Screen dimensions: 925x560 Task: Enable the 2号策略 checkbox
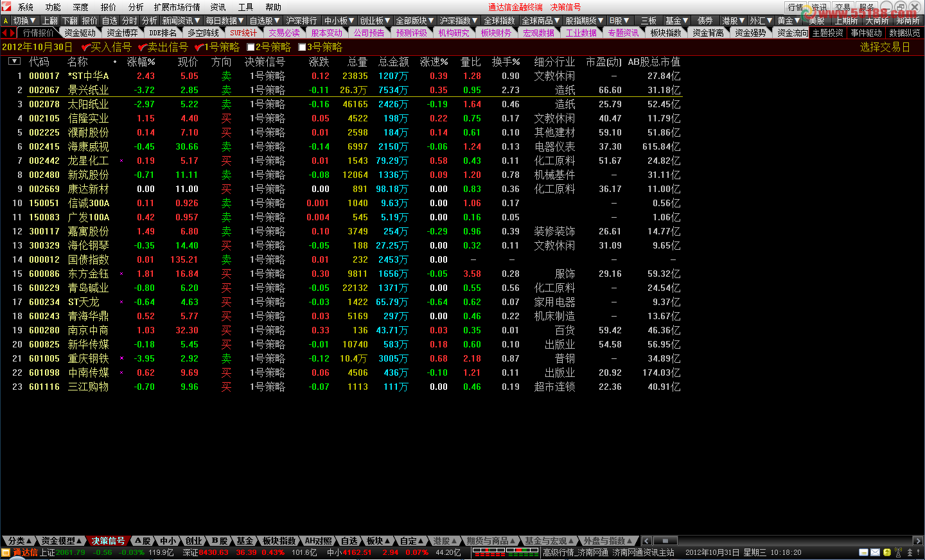251,48
